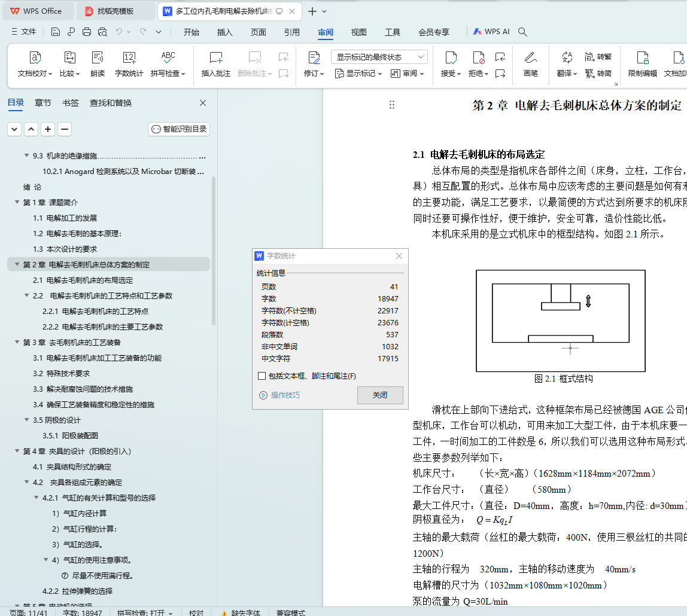Convert text with 转简 button
The image size is (687, 616).
pyautogui.click(x=598, y=73)
